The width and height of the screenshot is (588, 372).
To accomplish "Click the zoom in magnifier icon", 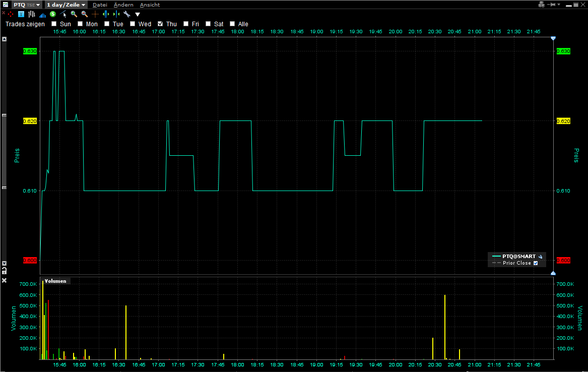I will [x=74, y=14].
